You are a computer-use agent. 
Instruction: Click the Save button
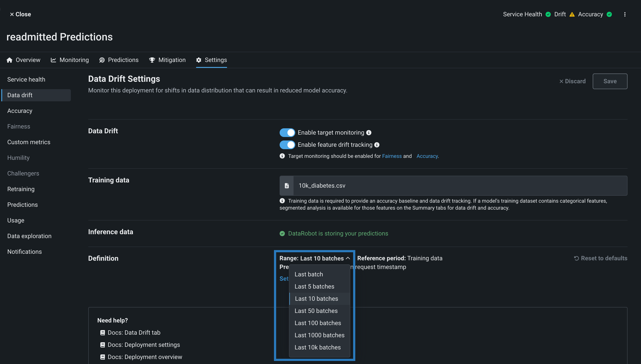coord(610,81)
